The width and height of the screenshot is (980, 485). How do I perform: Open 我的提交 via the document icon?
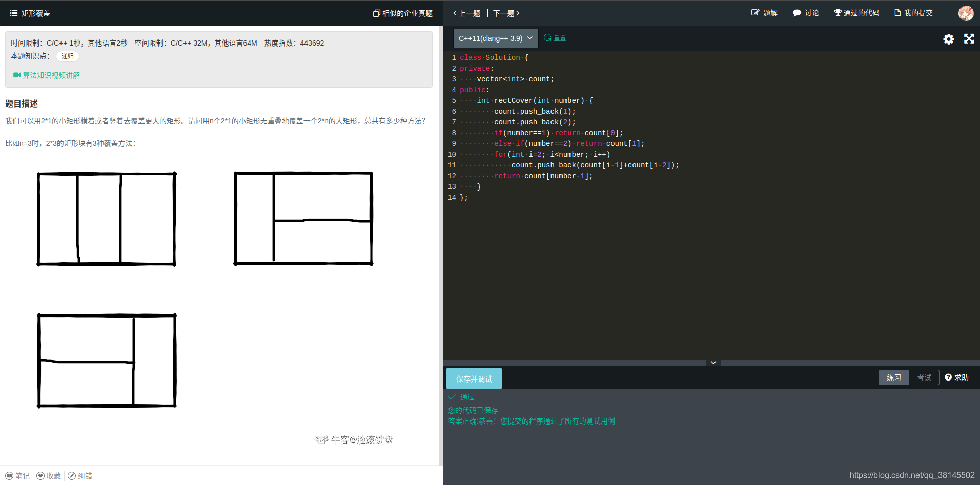(897, 12)
